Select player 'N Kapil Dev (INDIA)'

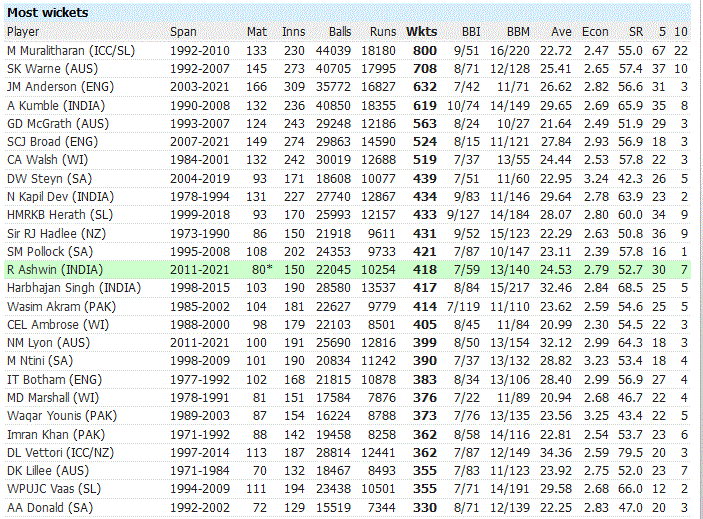coord(61,197)
